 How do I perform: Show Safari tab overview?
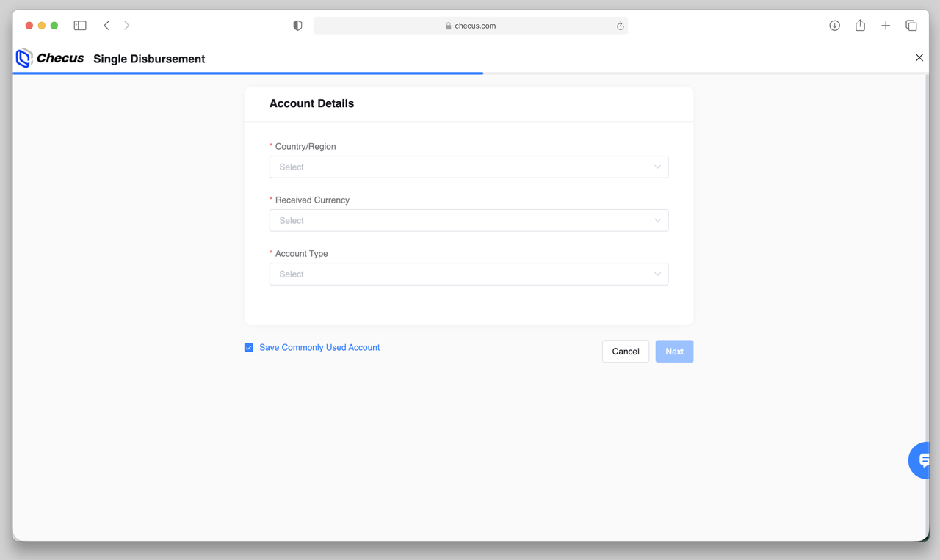click(911, 26)
